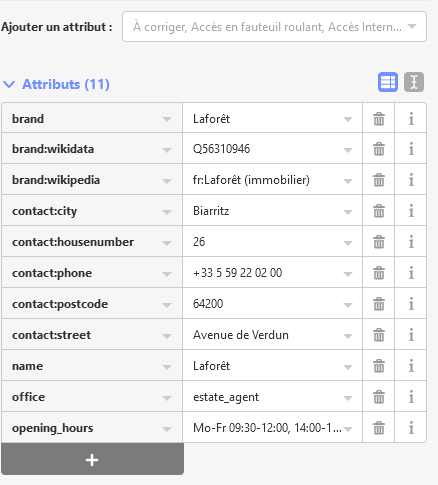The width and height of the screenshot is (438, 485).
Task: Open value dropdown for opening_hours row
Action: coord(348,429)
